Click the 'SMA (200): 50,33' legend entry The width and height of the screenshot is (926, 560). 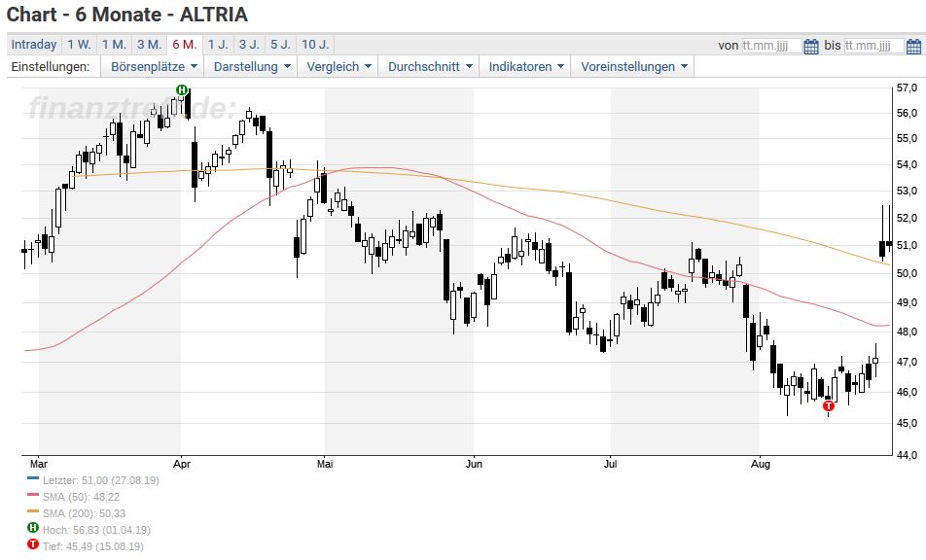pos(84,513)
